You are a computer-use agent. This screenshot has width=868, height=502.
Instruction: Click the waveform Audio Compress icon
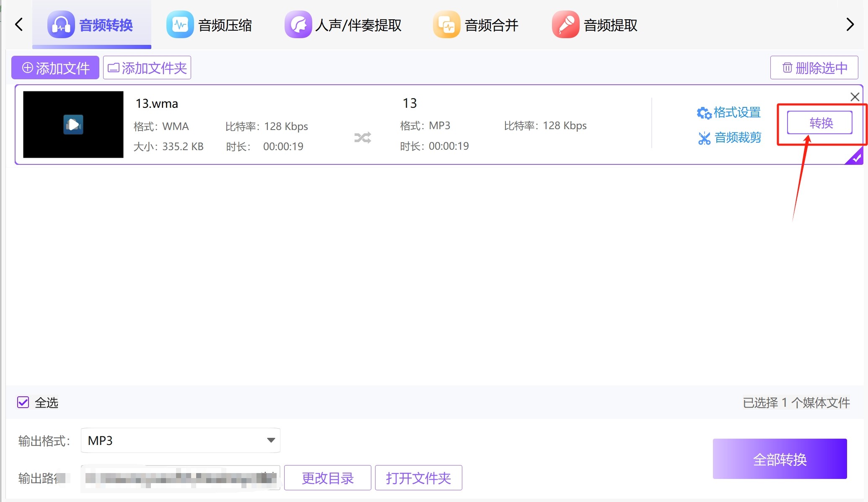[x=180, y=25]
